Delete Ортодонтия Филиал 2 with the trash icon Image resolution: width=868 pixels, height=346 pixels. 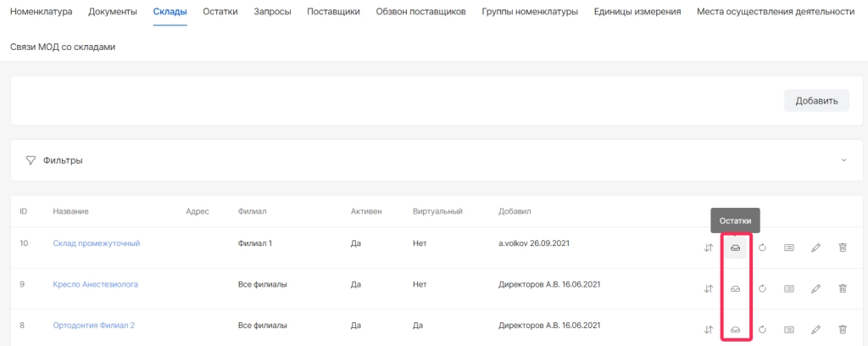coord(843,329)
